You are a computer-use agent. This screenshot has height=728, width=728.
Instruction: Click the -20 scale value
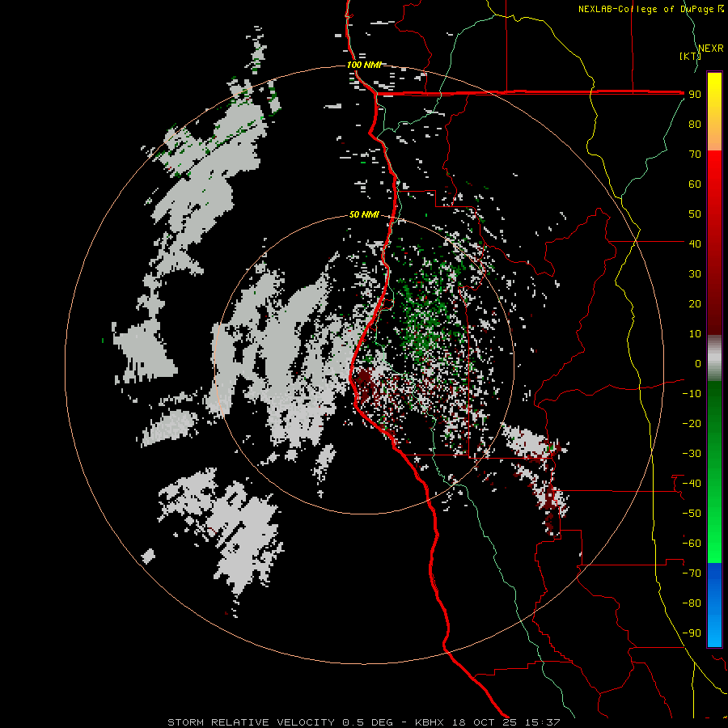(692, 423)
